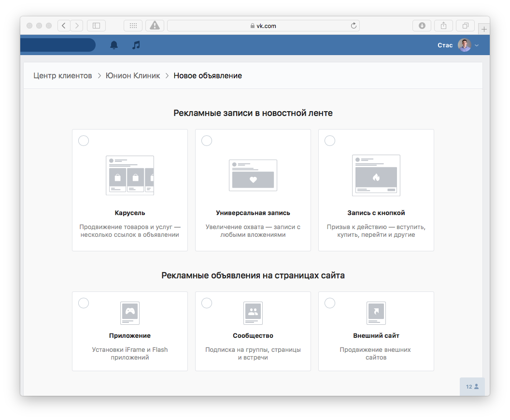Open the Safari top sites grid icon
This screenshot has height=420, width=510.
point(133,26)
